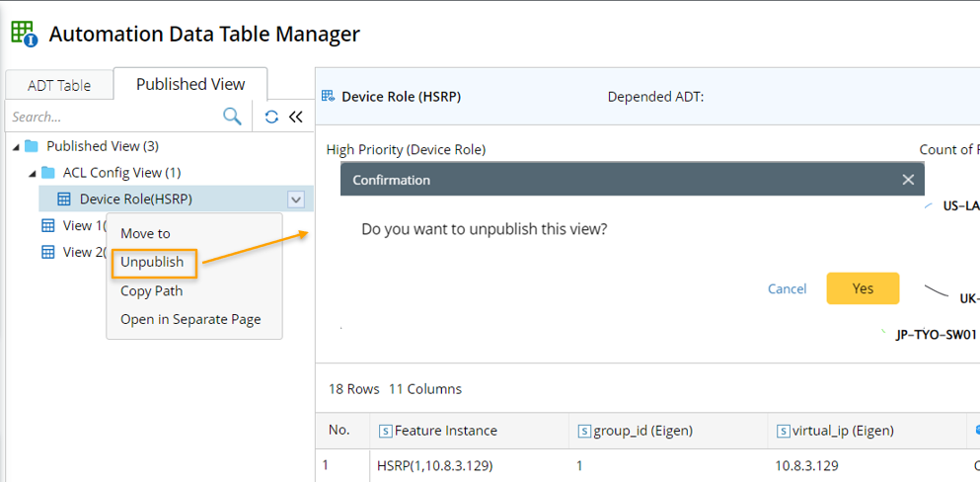Select Move to in context menu
This screenshot has height=482, width=980.
pyautogui.click(x=145, y=234)
